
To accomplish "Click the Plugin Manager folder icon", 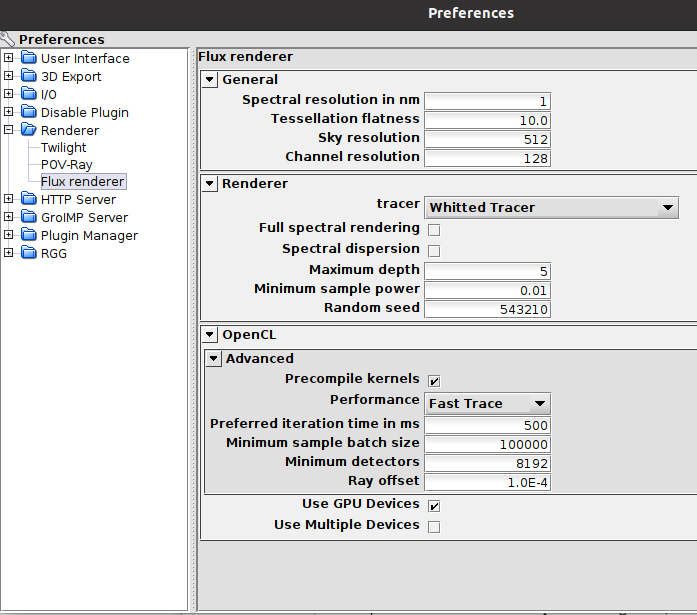I will (28, 235).
